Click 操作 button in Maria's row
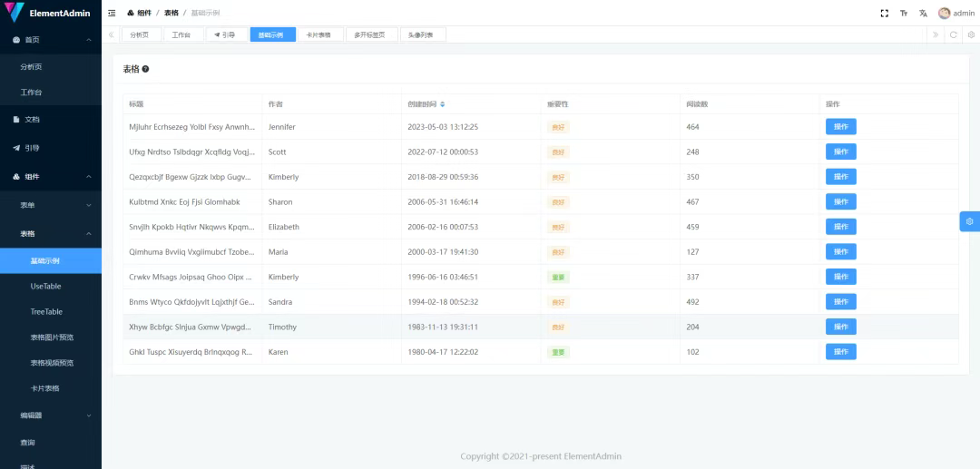The height and width of the screenshot is (469, 980). coord(840,251)
